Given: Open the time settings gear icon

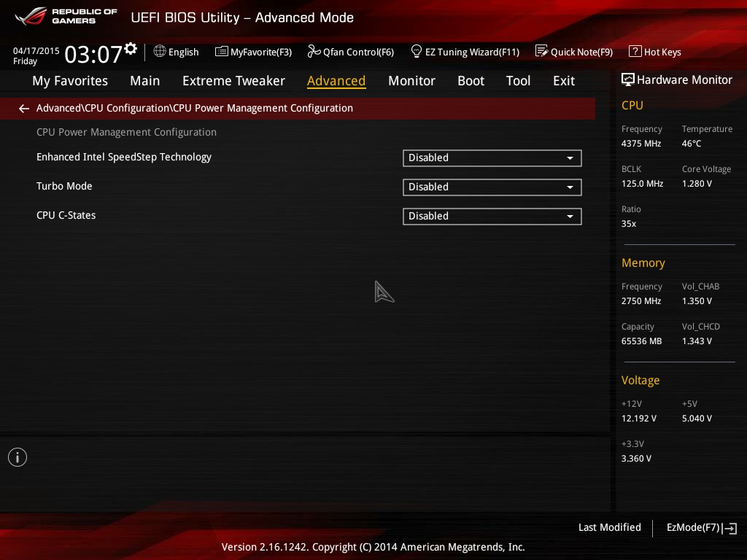Looking at the screenshot, I should pyautogui.click(x=131, y=48).
